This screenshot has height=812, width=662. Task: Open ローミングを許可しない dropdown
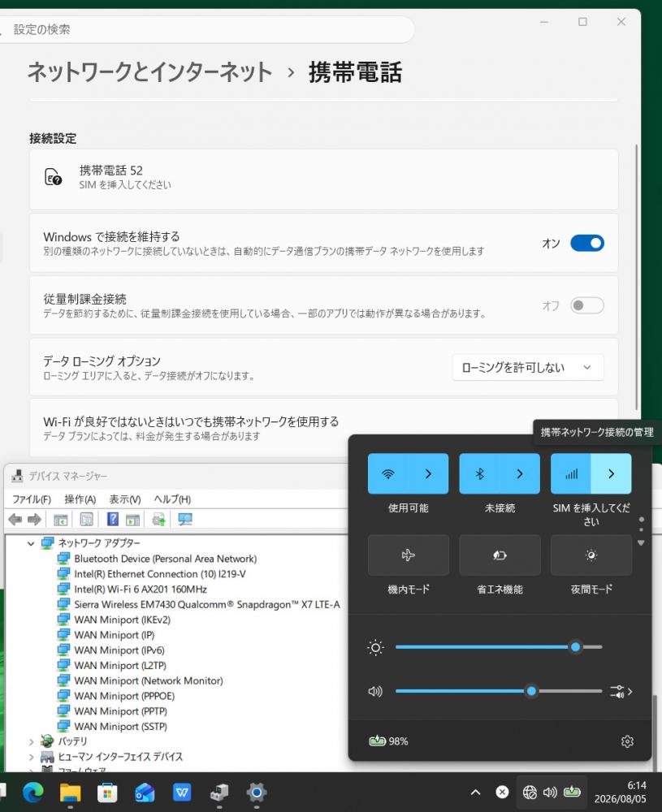[527, 367]
